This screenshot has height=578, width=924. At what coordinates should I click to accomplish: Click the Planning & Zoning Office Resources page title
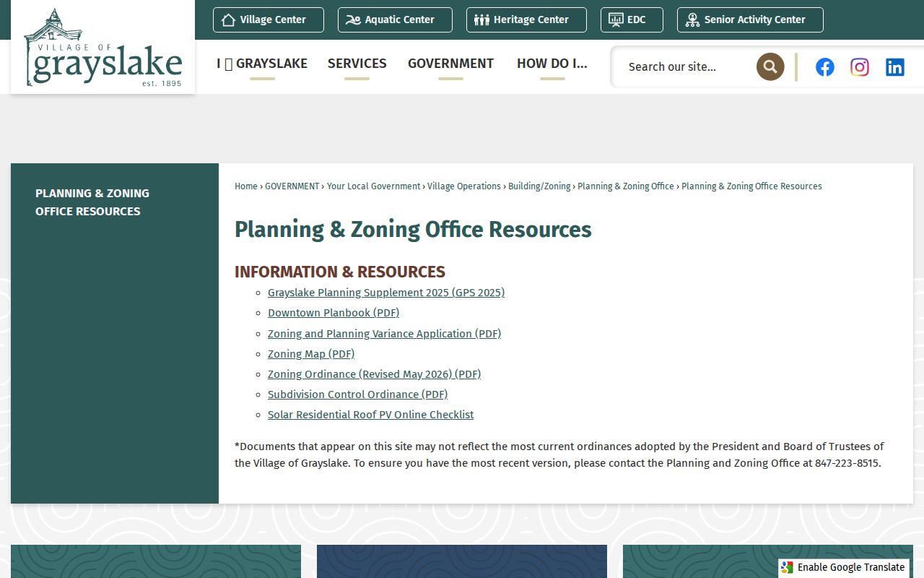413,230
